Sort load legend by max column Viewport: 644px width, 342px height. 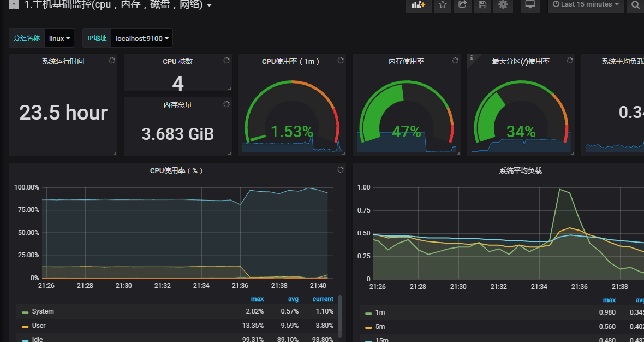click(x=609, y=300)
